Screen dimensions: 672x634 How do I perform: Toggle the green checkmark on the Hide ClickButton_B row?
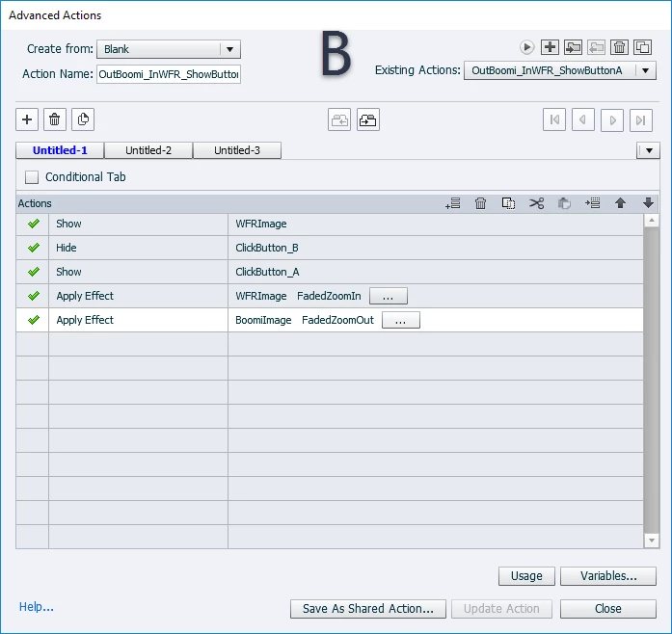coord(33,248)
